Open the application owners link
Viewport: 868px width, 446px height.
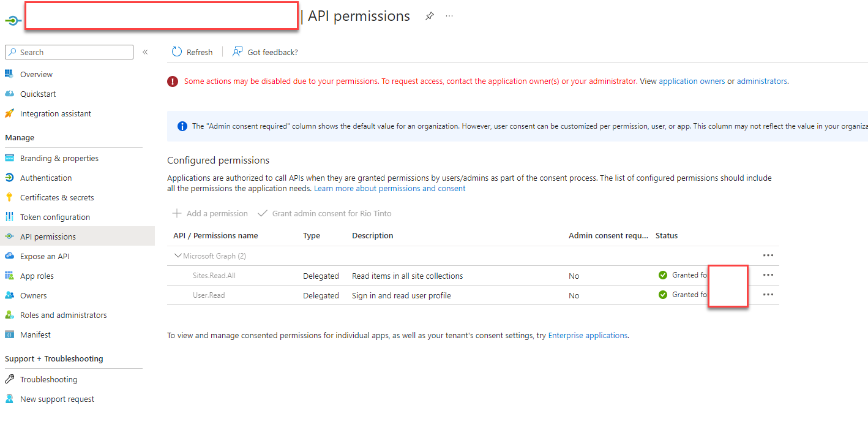pyautogui.click(x=692, y=81)
